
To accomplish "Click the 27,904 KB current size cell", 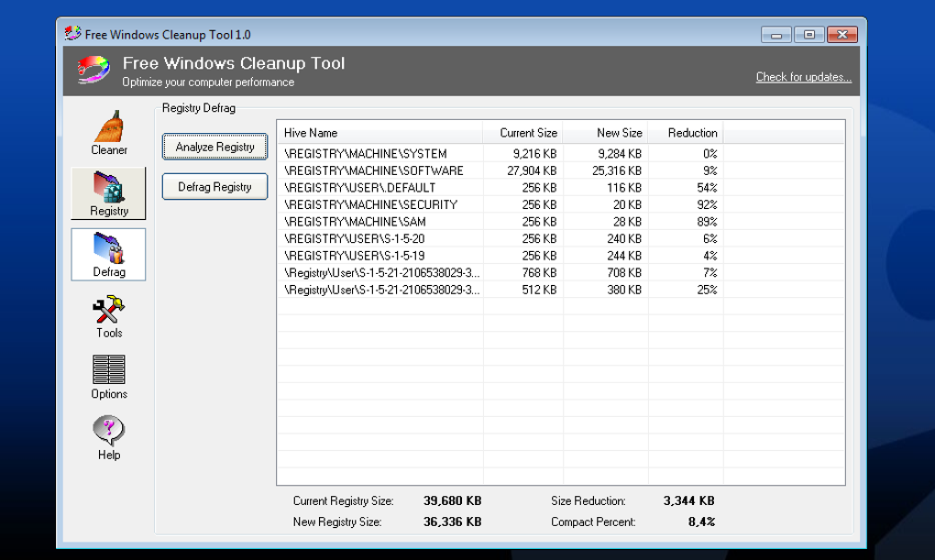I will pyautogui.click(x=532, y=170).
